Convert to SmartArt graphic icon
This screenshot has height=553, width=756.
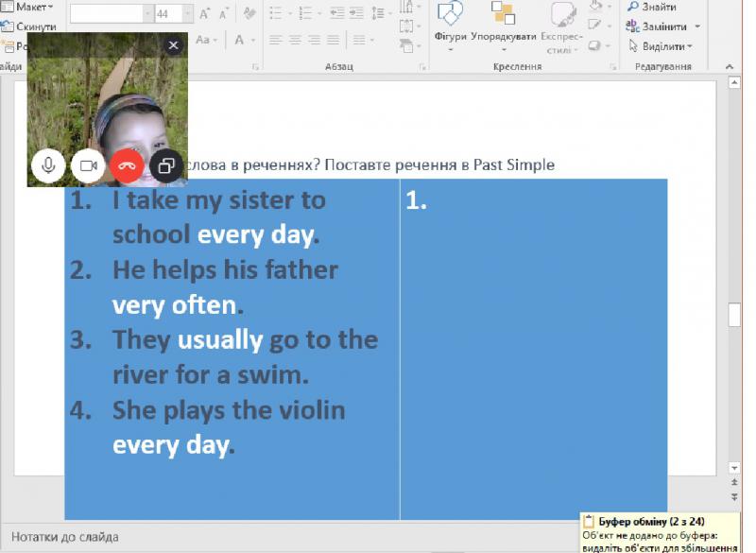(409, 45)
